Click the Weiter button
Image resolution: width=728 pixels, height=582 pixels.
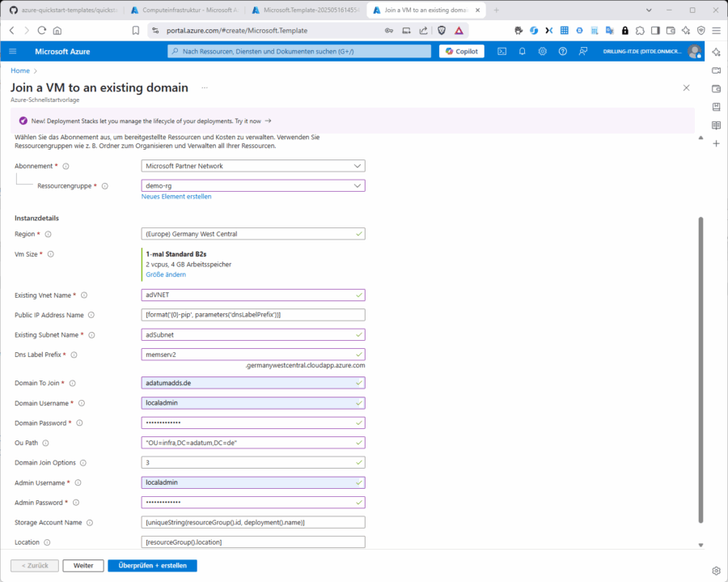point(83,565)
